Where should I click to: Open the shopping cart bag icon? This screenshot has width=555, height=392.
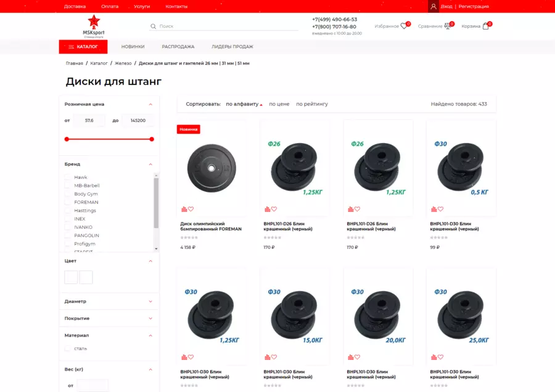pos(486,26)
